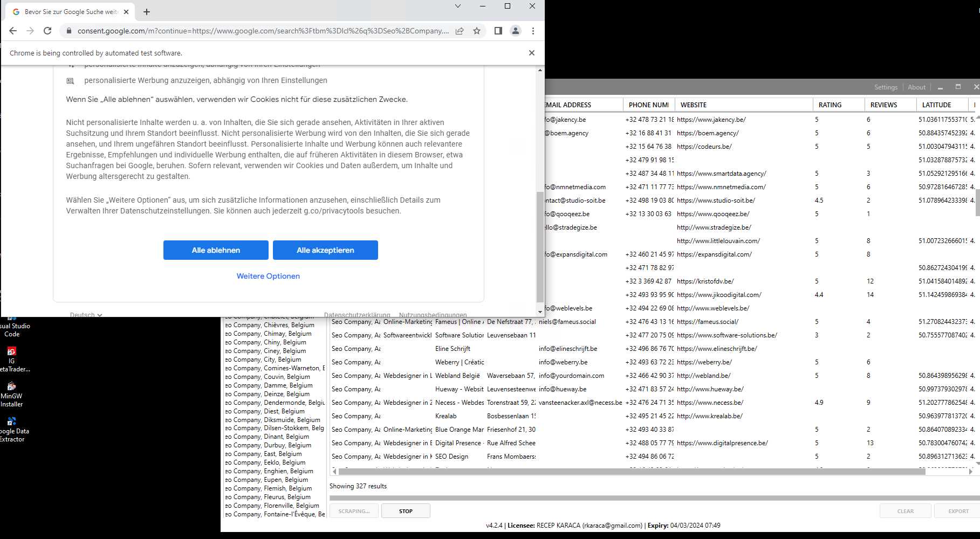Toggle Chrome side panel icon
The width and height of the screenshot is (980, 539).
pyautogui.click(x=498, y=31)
